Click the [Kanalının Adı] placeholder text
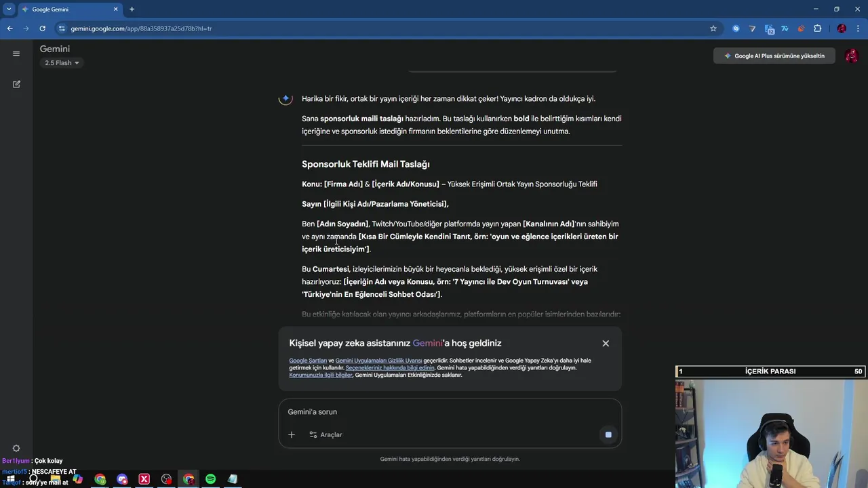 point(549,224)
